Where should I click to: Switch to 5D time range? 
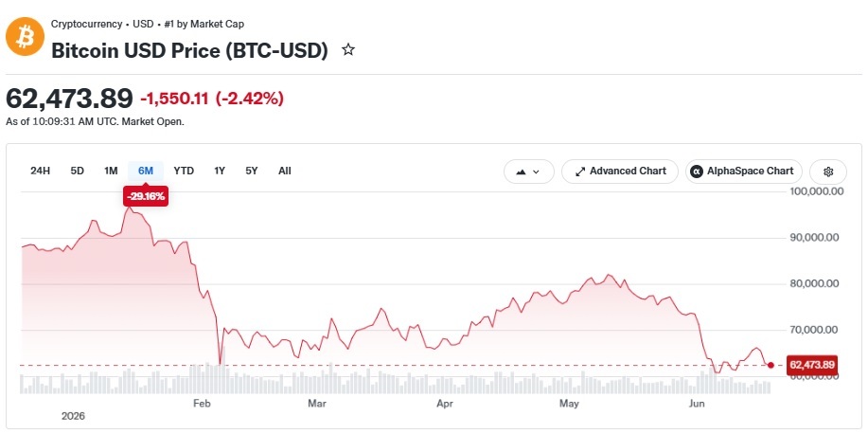tap(77, 171)
